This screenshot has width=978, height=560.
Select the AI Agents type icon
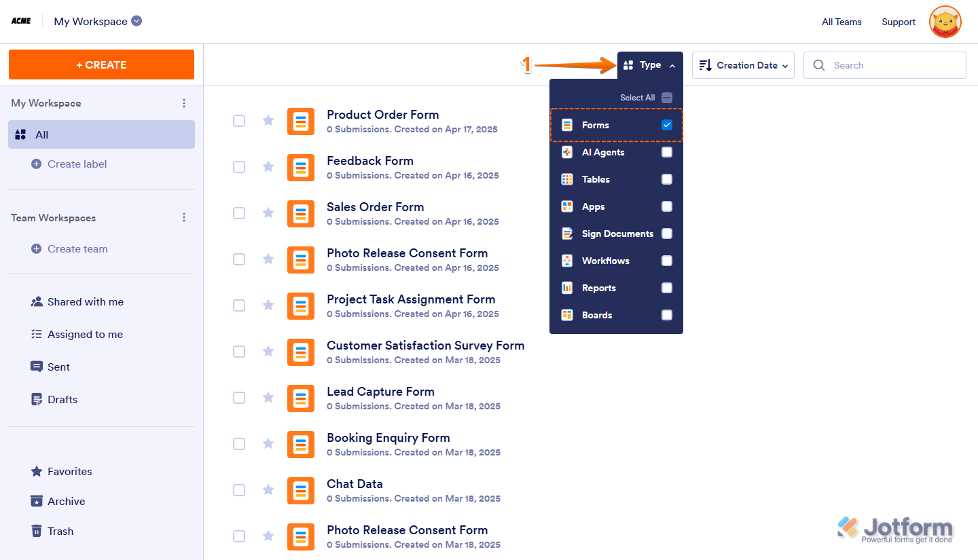[x=567, y=152]
